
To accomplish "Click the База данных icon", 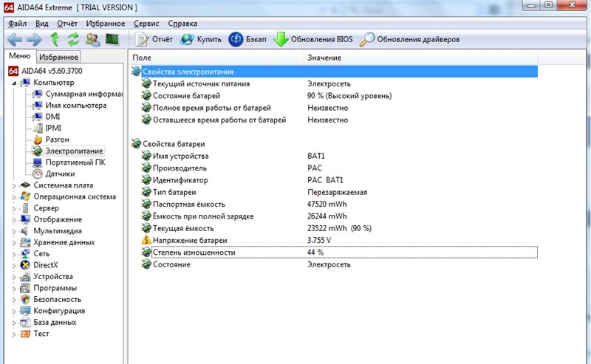I will [25, 322].
